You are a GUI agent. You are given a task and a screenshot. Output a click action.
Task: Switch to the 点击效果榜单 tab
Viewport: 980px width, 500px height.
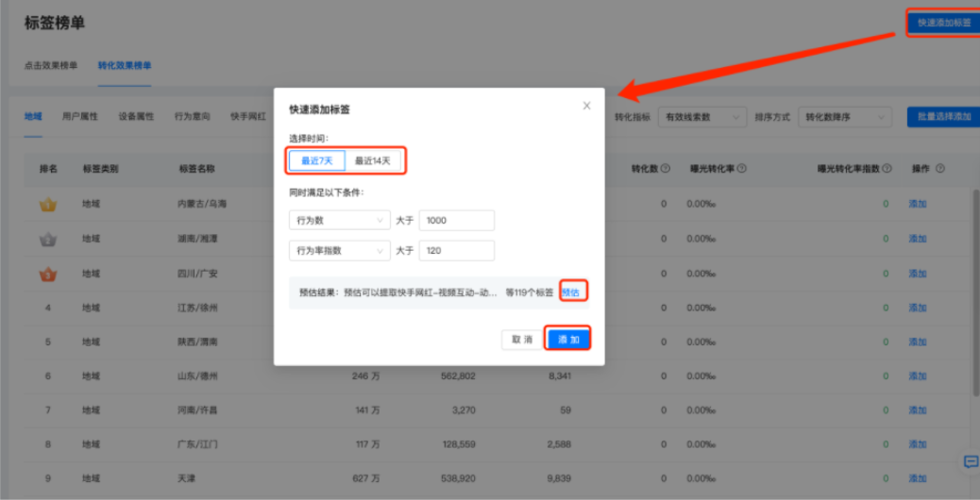pyautogui.click(x=51, y=65)
